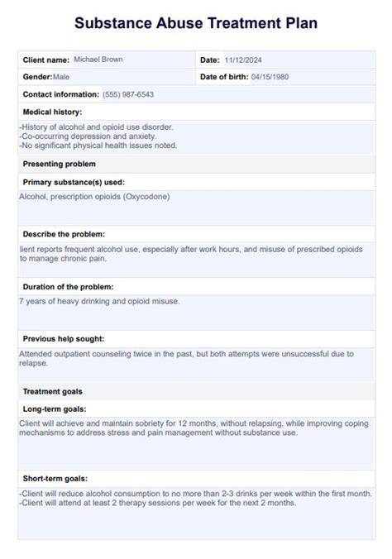Screen dimensions: 392x559
Task: Select the Primary substance(s) used text box
Action: point(196,208)
